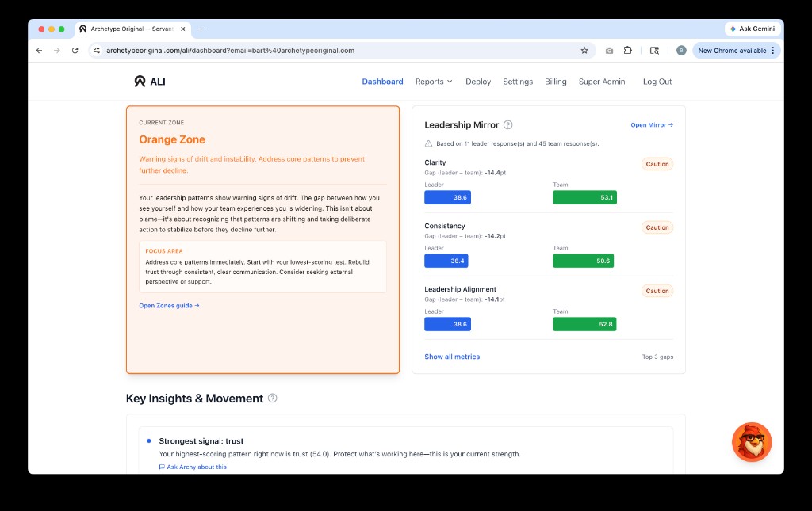Expand the Reports dropdown menu
Screen dimensions: 812x511
(x=434, y=82)
